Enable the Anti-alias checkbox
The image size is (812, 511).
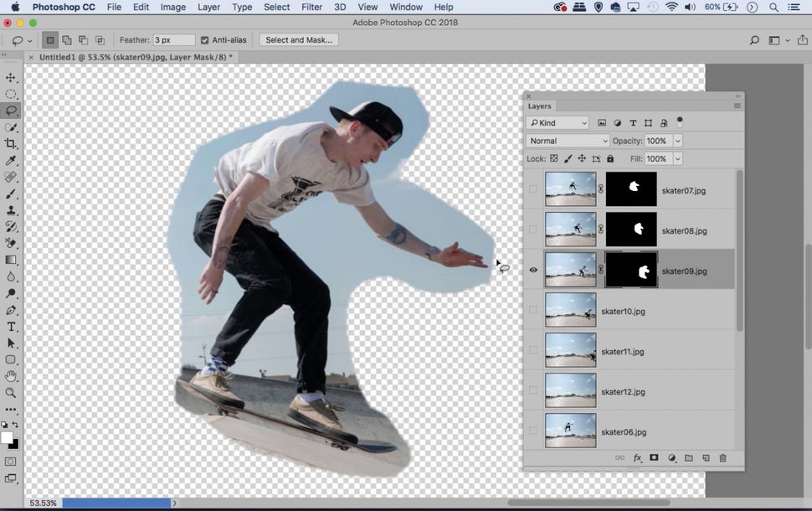pos(203,39)
